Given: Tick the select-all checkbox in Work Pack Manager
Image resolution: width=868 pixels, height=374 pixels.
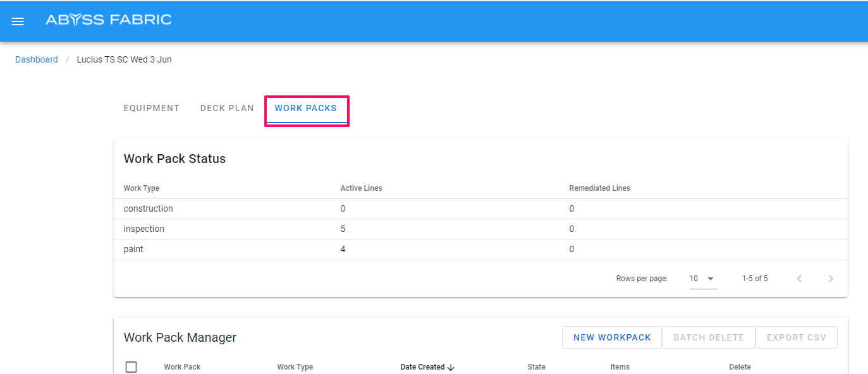Looking at the screenshot, I should click(x=131, y=367).
